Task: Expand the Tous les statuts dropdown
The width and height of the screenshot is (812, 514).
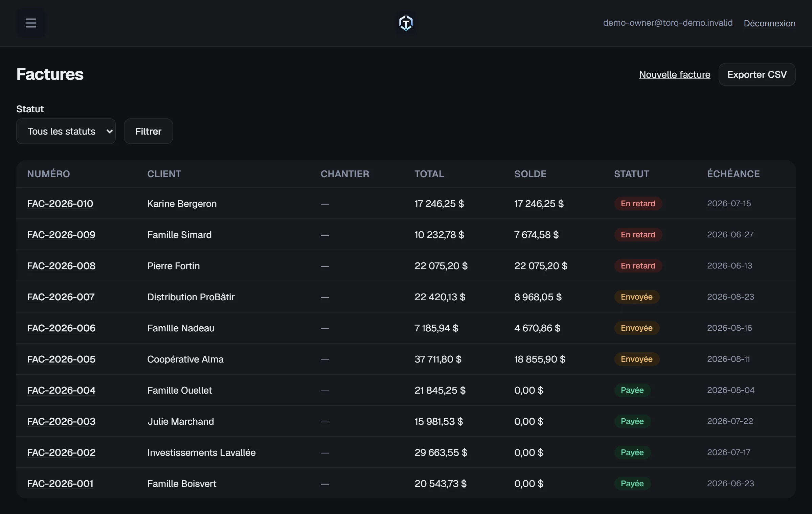Action: click(66, 131)
